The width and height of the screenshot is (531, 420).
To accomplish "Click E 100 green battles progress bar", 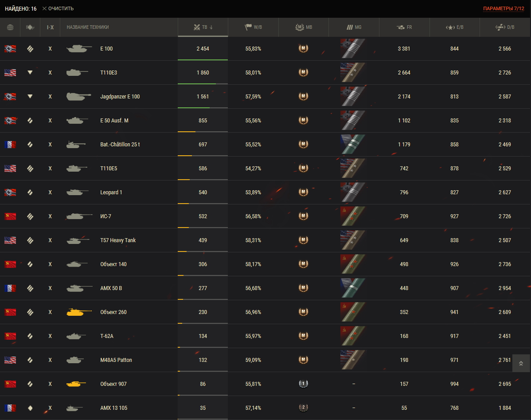I will (x=203, y=60).
